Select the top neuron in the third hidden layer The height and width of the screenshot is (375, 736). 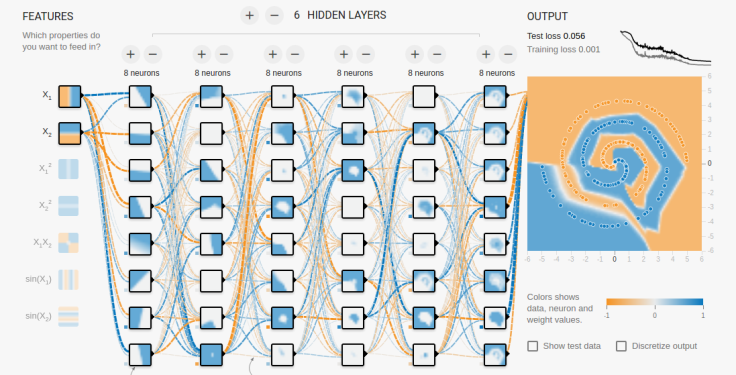tap(283, 97)
